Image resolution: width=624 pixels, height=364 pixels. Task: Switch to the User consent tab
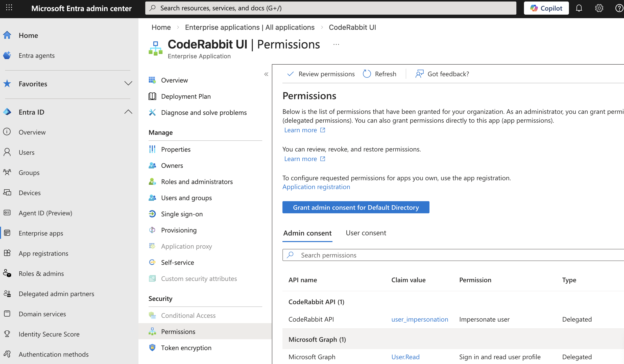(366, 233)
